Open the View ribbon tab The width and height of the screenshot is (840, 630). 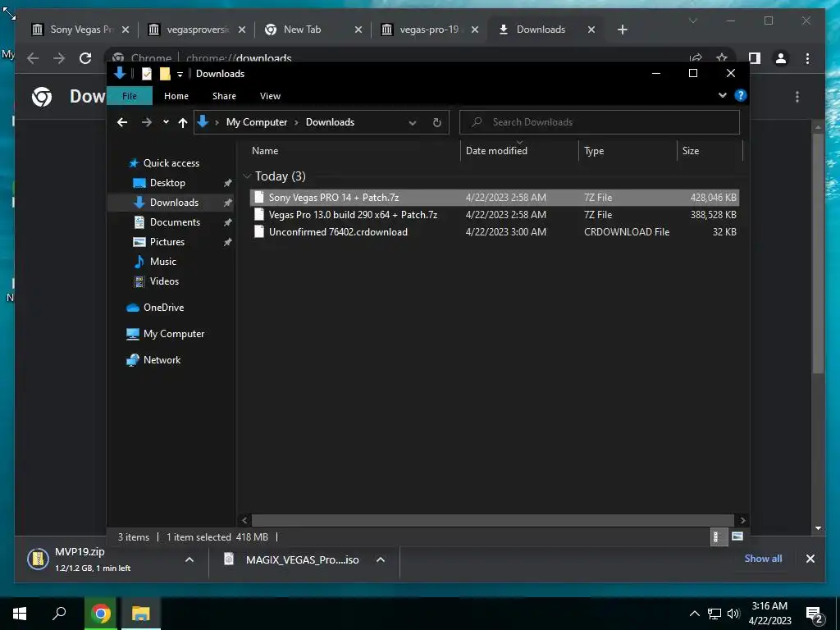[270, 96]
